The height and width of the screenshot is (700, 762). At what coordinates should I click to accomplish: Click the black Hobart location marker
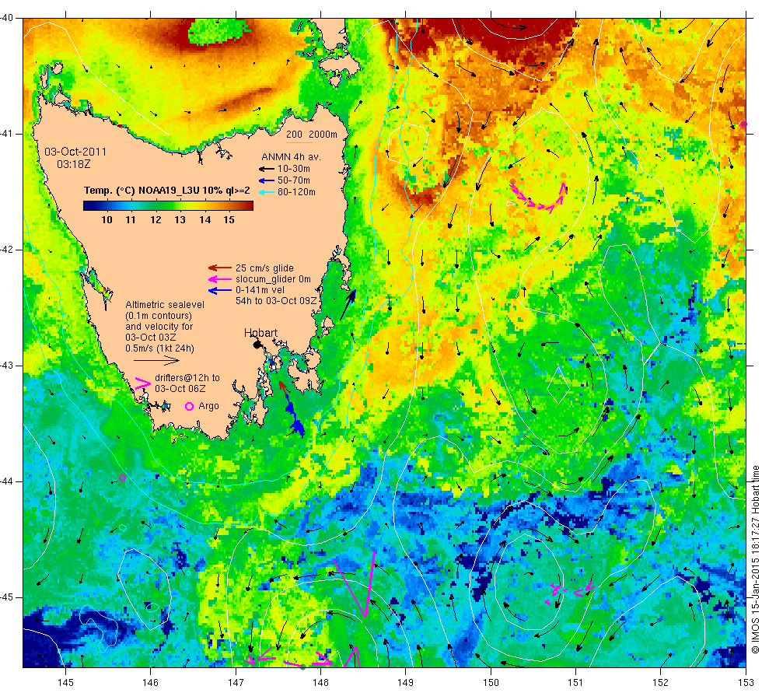[257, 345]
